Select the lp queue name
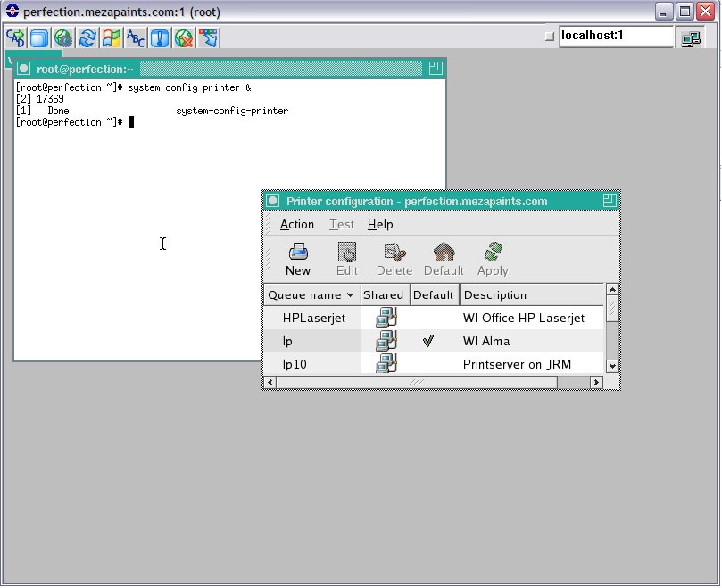Image resolution: width=722 pixels, height=588 pixels. pos(287,341)
